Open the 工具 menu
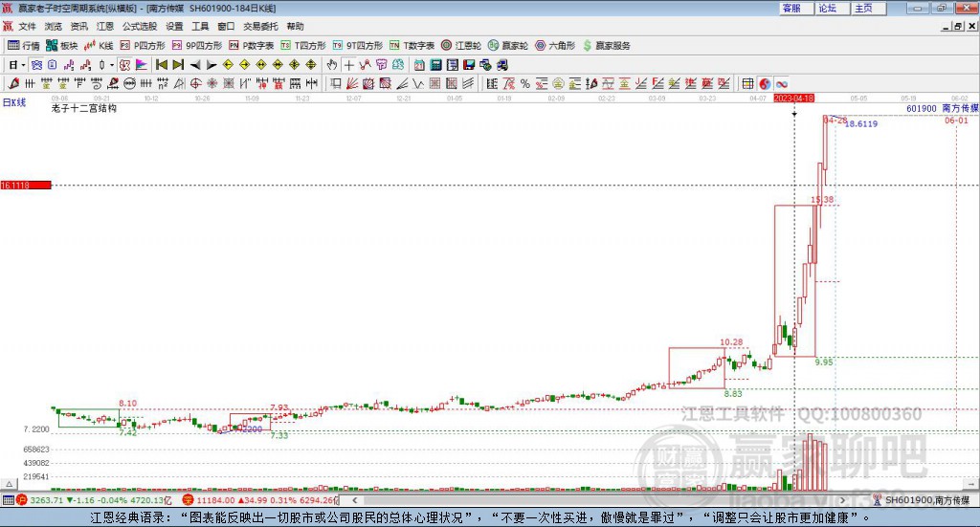This screenshot has height=527, width=980. [200, 26]
